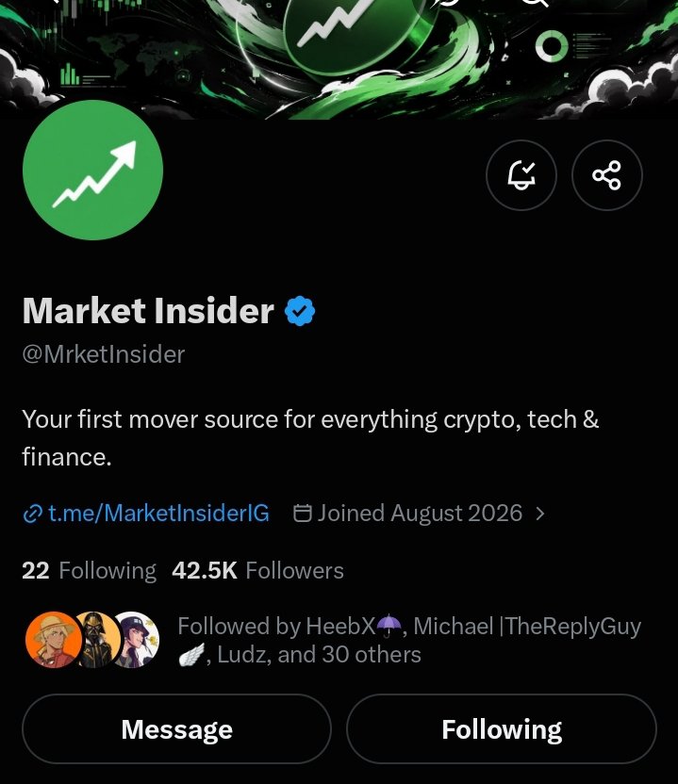678x784 pixels.
Task: Tap the dark helmet follower avatar
Action: click(97, 640)
